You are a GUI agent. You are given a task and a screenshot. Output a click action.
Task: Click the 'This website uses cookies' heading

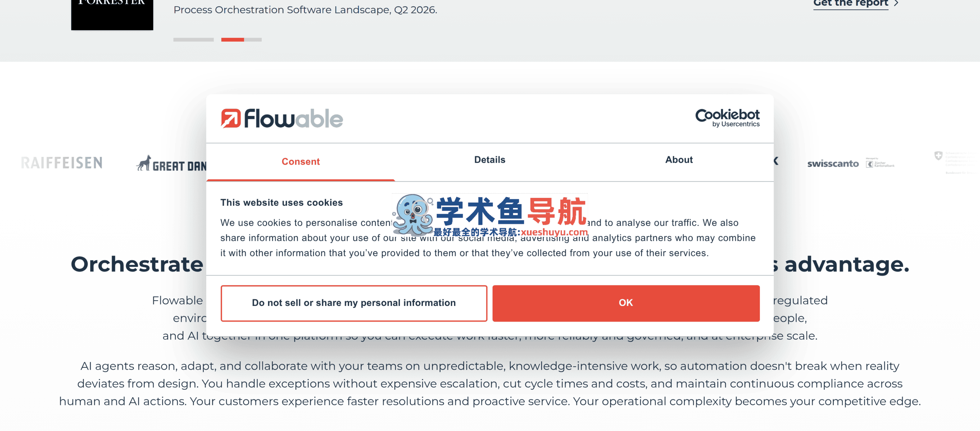tap(281, 203)
